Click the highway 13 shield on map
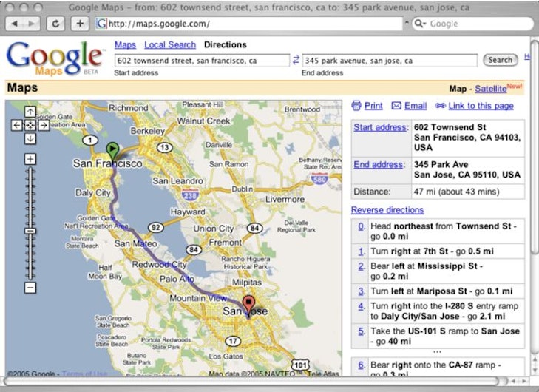This screenshot has width=539, height=392. pyautogui.click(x=165, y=147)
